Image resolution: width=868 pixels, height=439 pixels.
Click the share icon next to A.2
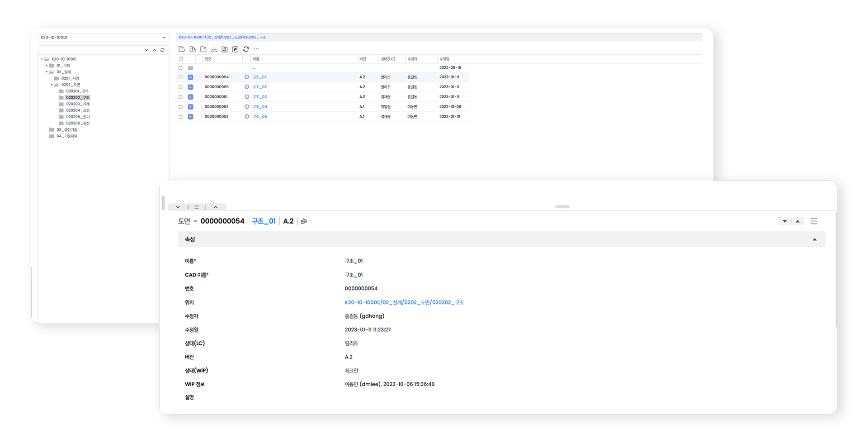point(304,221)
